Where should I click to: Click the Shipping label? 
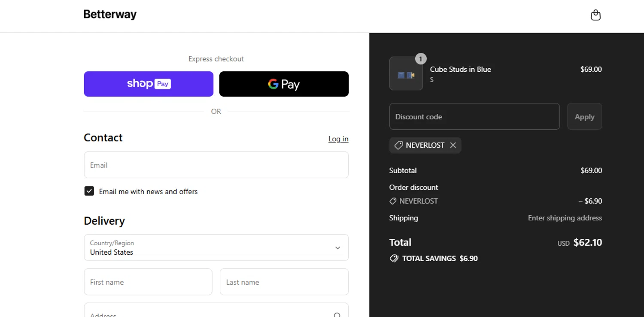coord(404,218)
